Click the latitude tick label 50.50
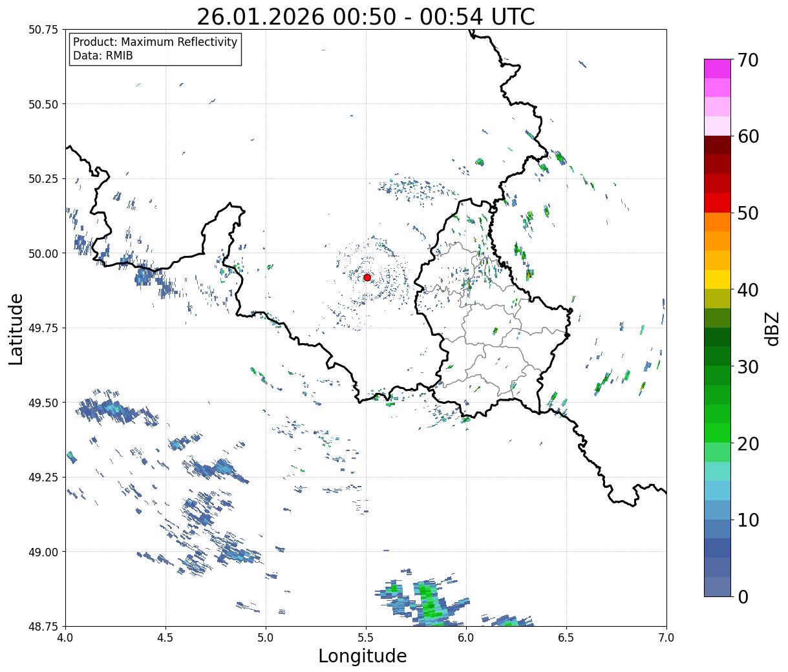The width and height of the screenshot is (788, 672). click(x=43, y=104)
